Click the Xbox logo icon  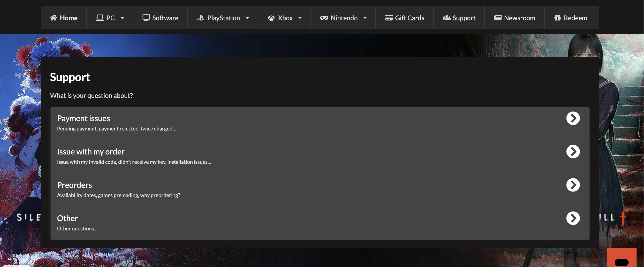pyautogui.click(x=271, y=18)
